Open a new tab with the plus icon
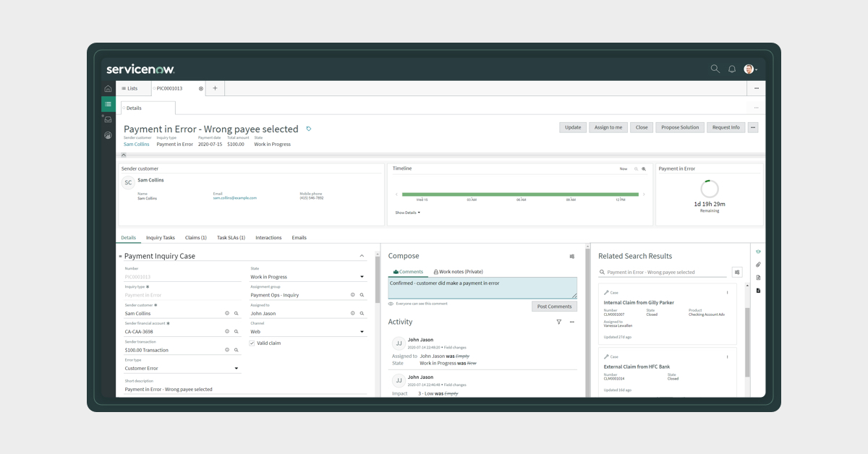Screen dimensions: 868x454 (215, 88)
